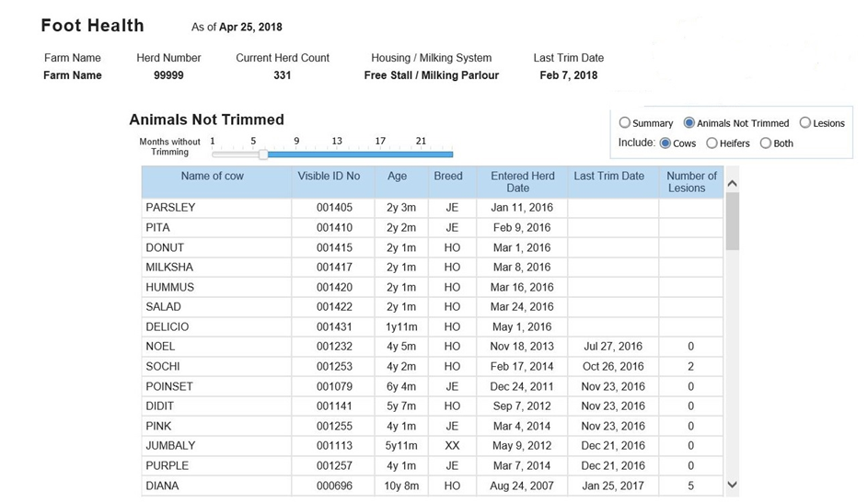The width and height of the screenshot is (868, 503).
Task: Select the PARSLEY cow row
Action: coord(433,208)
